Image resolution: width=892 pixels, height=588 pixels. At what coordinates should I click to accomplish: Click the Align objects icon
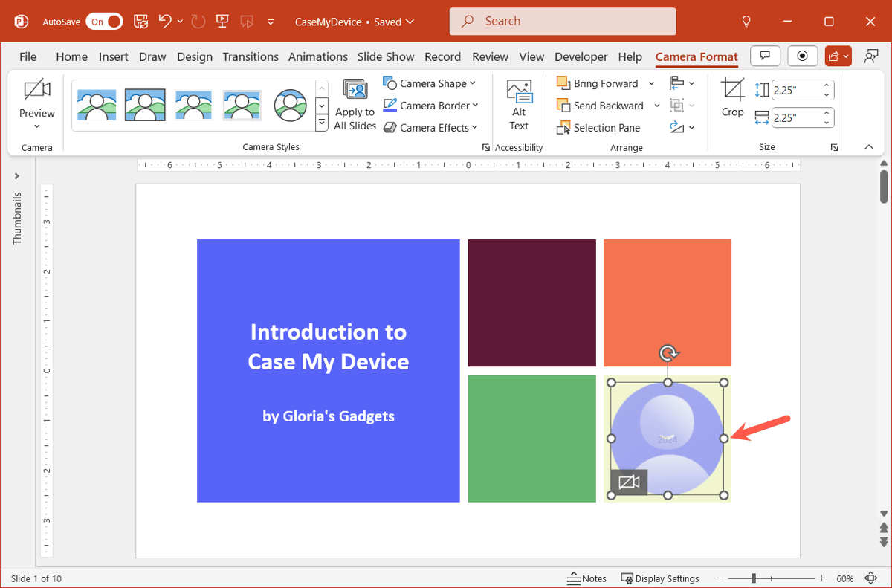(682, 83)
